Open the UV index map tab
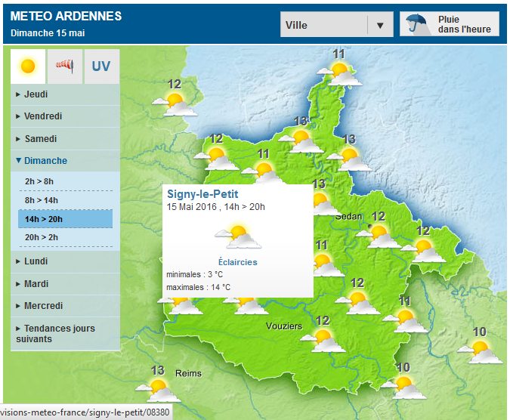510x420 pixels. coord(101,66)
